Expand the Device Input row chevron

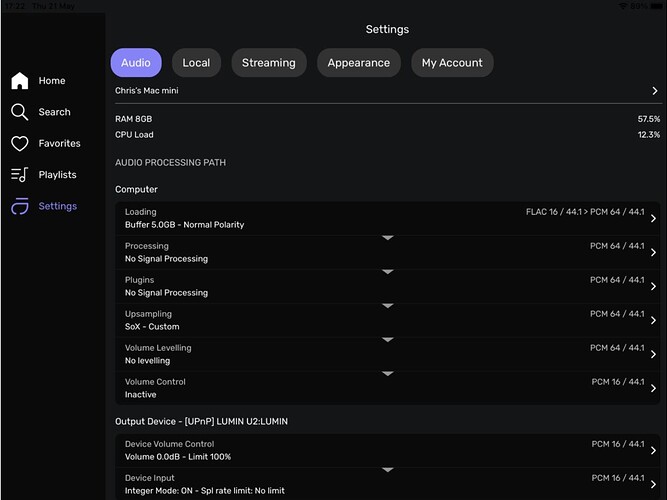653,484
